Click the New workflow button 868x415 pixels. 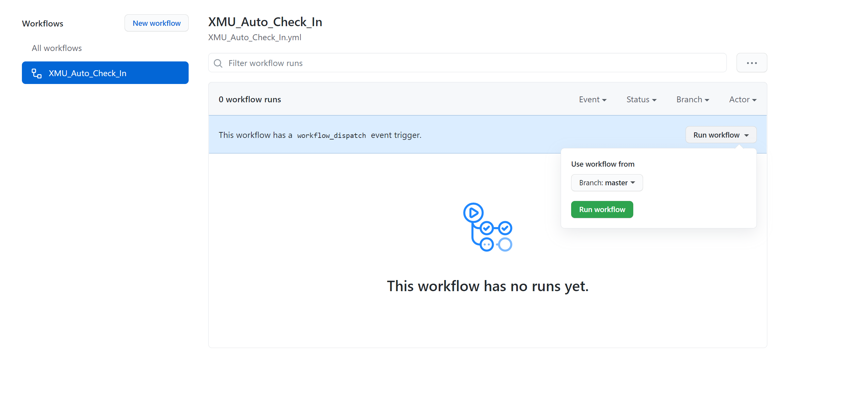156,23
